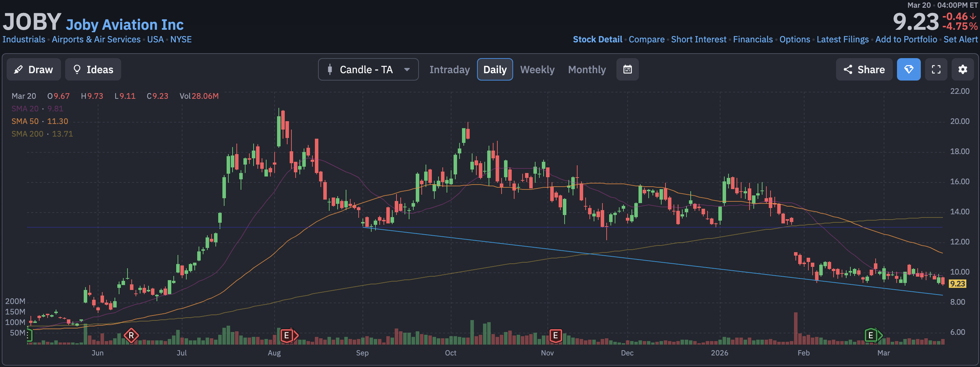Screen dimensions: 980x367
Task: Click the Joby Aviation Inc company name
Action: point(124,25)
